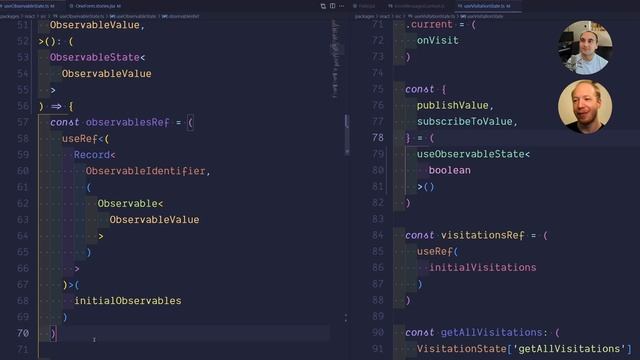
Task: Click 'observablesRef' on line 57
Action: point(127,122)
